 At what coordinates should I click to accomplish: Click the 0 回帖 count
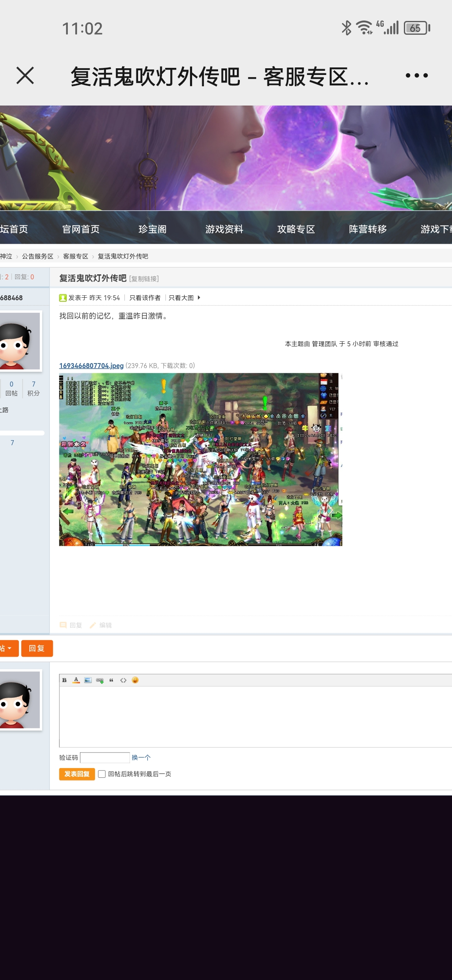[11, 389]
